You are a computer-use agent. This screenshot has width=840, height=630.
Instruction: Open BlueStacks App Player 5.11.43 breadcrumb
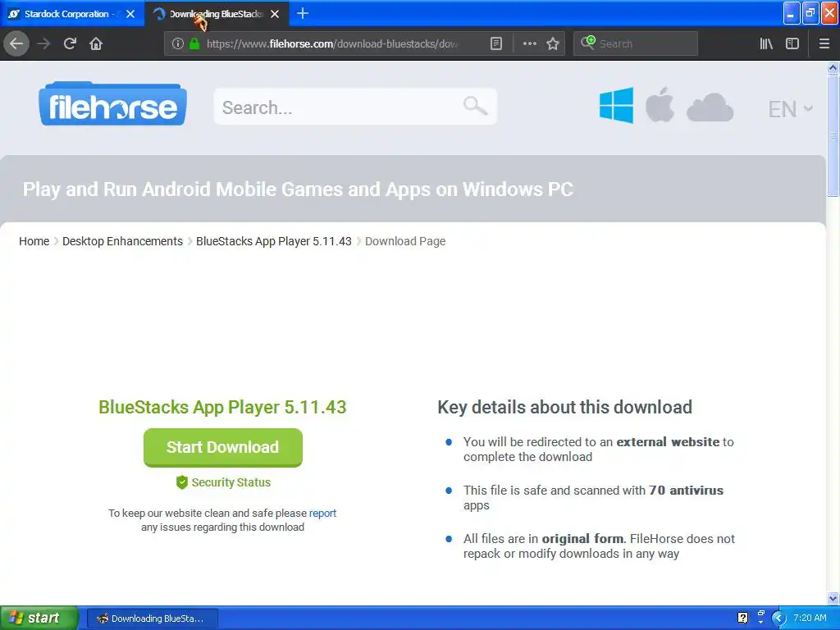274,241
